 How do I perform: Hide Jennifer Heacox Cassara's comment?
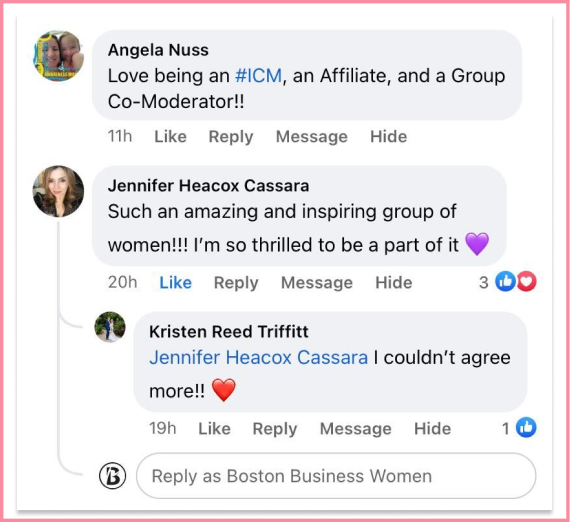point(394,282)
